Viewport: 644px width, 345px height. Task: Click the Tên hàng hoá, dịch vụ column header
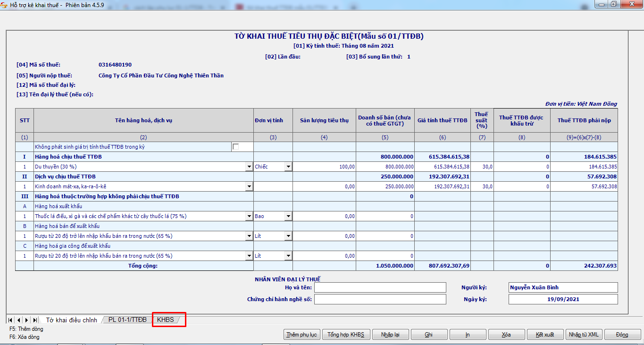(144, 120)
